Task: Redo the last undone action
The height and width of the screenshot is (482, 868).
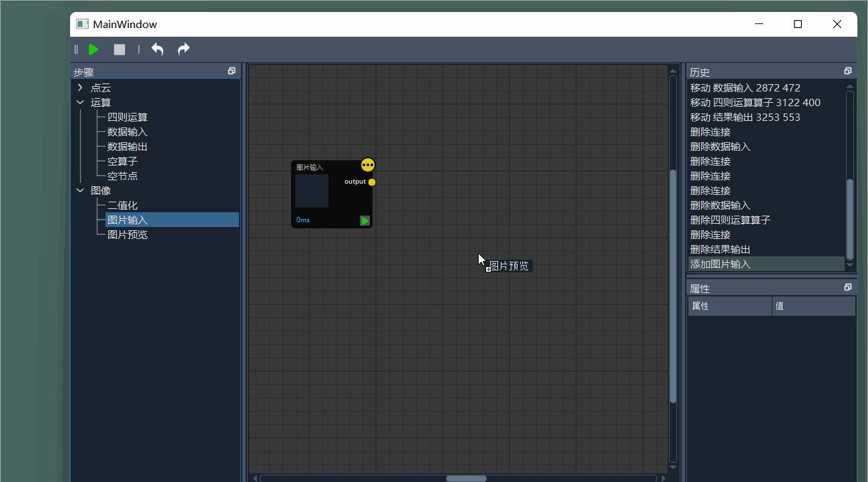Action: pyautogui.click(x=184, y=49)
